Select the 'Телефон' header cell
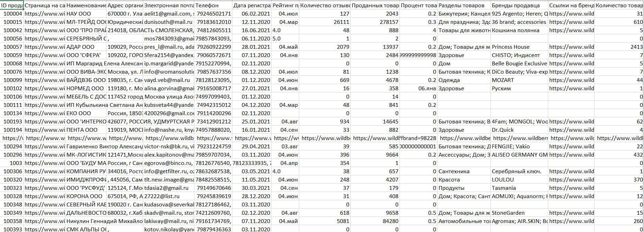This screenshot has height=232, width=644. click(x=213, y=5)
